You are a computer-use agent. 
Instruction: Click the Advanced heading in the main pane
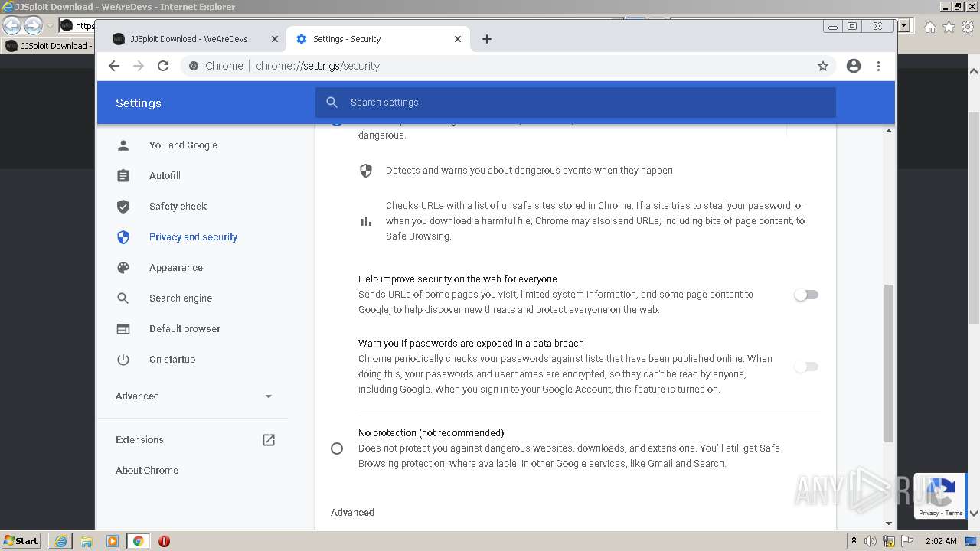click(x=352, y=513)
